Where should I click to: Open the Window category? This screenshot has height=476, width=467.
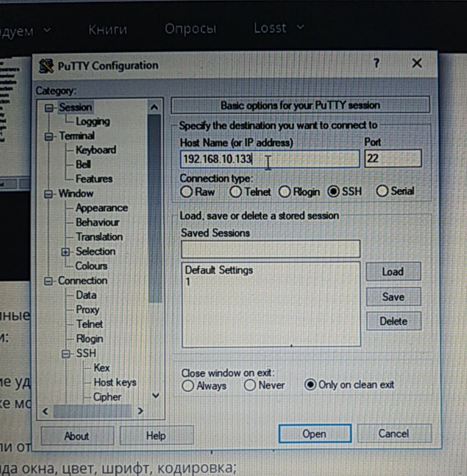point(76,194)
